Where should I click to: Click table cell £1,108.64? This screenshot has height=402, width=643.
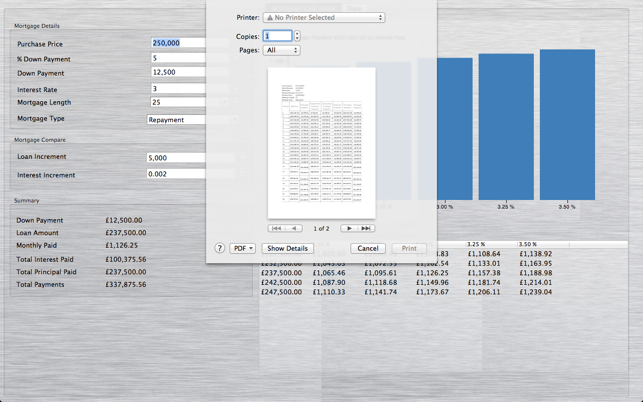point(484,254)
